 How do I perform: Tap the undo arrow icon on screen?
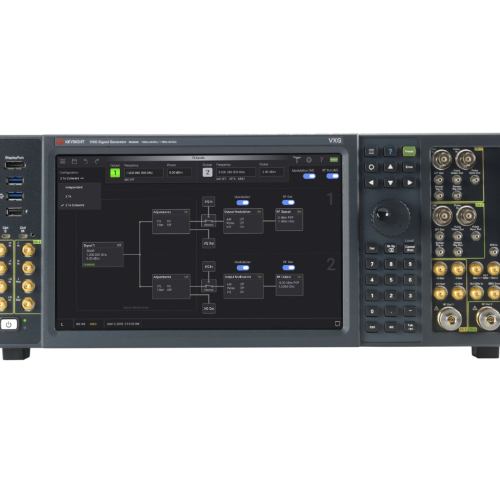pos(86,161)
